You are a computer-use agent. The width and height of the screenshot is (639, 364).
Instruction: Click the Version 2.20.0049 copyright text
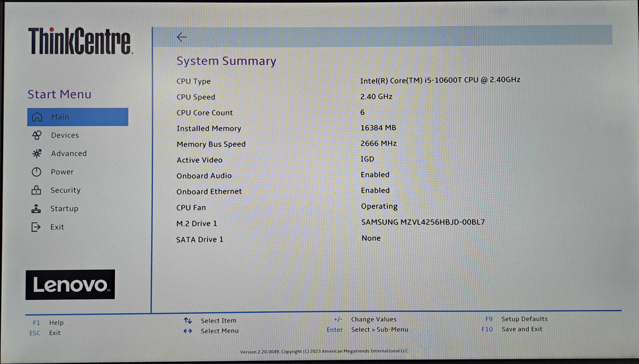325,352
